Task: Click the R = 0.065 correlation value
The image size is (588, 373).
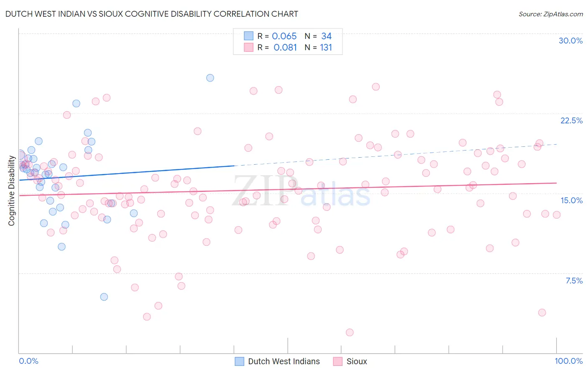Action: (x=277, y=36)
